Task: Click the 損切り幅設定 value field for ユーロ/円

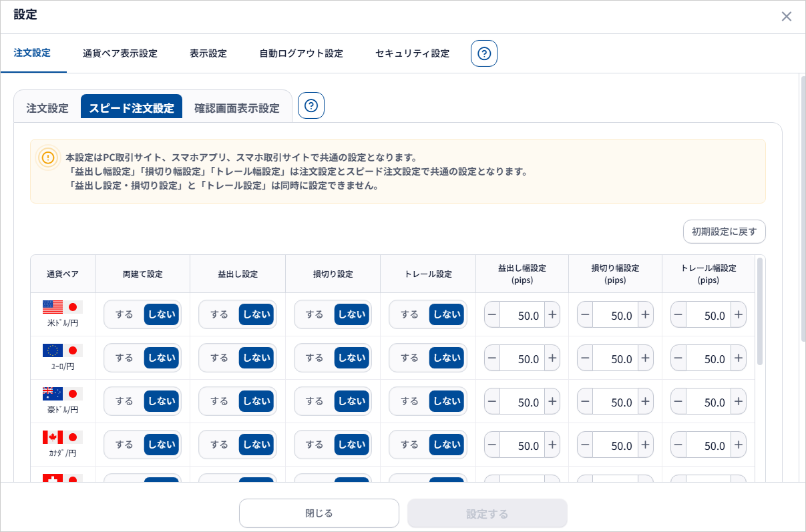Action: pyautogui.click(x=615, y=358)
